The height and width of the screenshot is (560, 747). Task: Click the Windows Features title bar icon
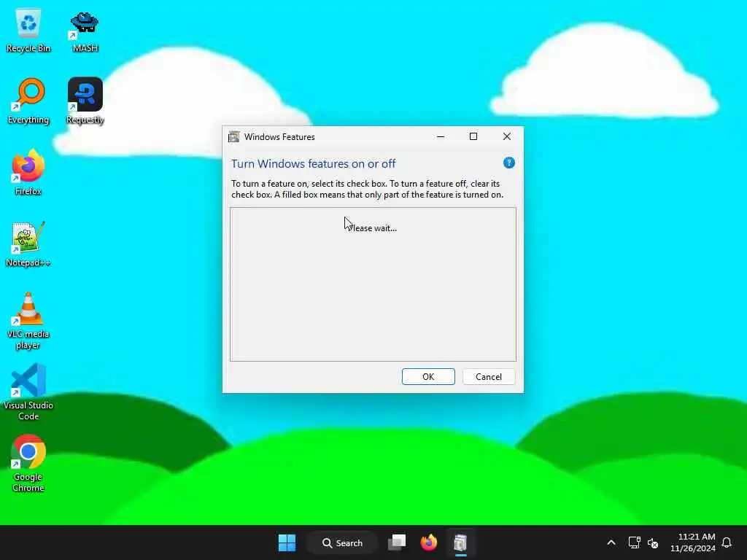coord(234,137)
